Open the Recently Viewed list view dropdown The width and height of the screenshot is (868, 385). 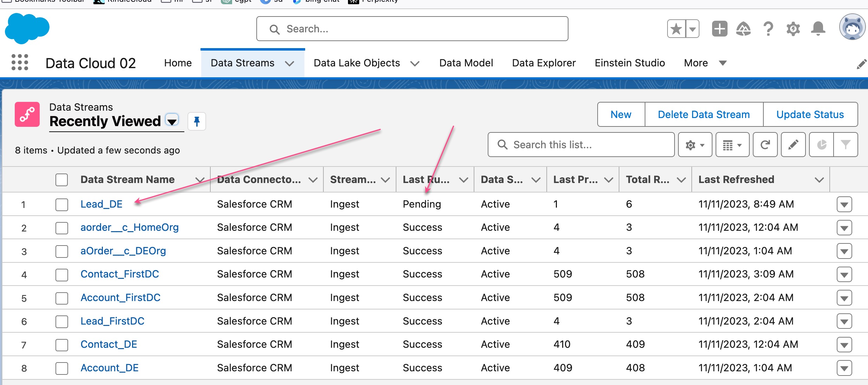(x=172, y=120)
